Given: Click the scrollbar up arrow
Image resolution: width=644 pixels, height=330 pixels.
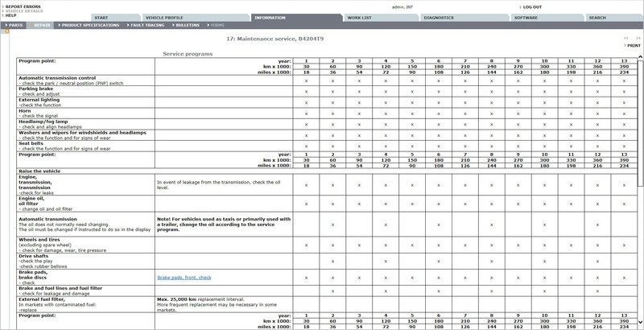Looking at the screenshot, I should click(641, 56).
